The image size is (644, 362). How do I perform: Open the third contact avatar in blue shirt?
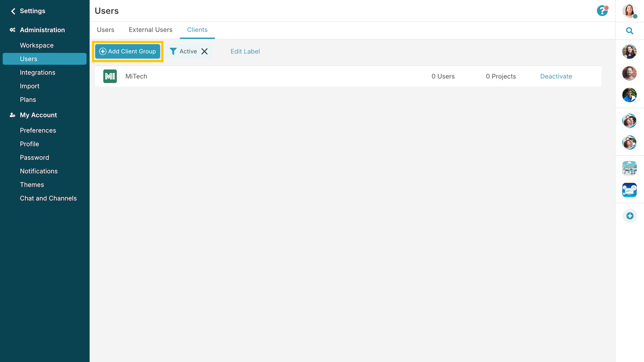click(630, 95)
